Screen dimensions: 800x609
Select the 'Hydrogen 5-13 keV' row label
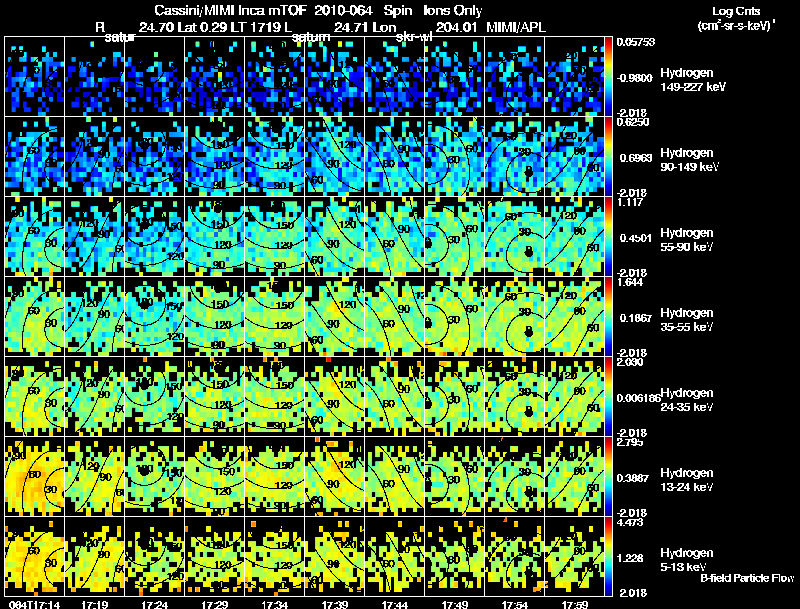(687, 560)
